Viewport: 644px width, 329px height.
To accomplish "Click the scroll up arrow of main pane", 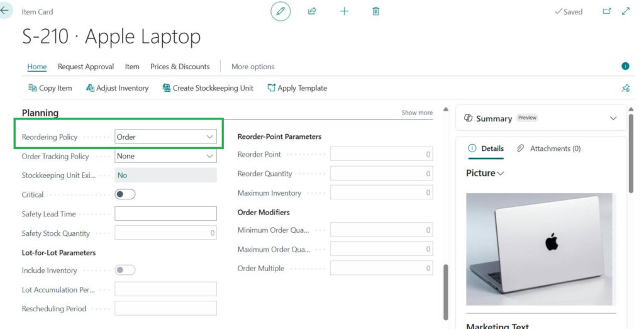I will [446, 109].
